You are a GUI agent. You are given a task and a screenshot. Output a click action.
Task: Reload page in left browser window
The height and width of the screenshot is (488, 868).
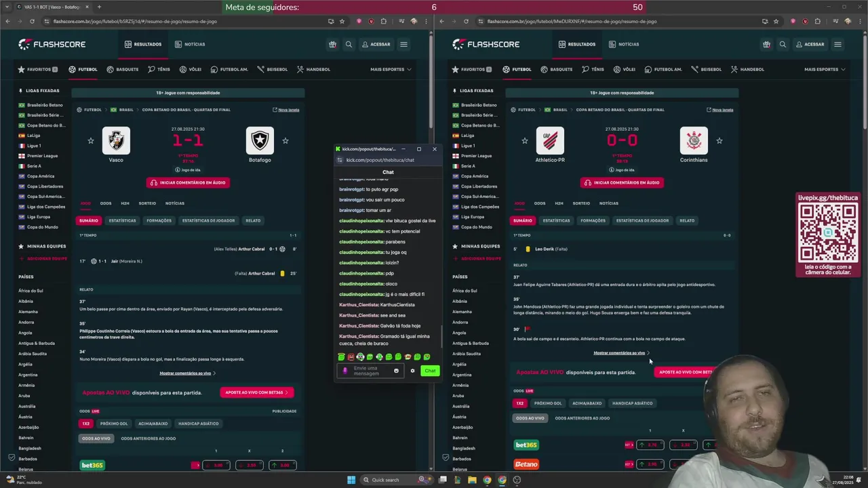(x=31, y=21)
